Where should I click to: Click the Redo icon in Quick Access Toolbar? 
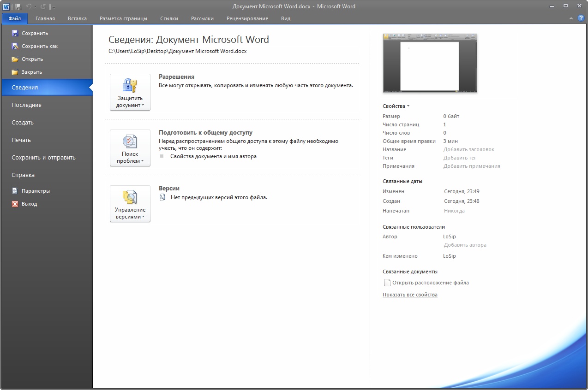[x=43, y=7]
